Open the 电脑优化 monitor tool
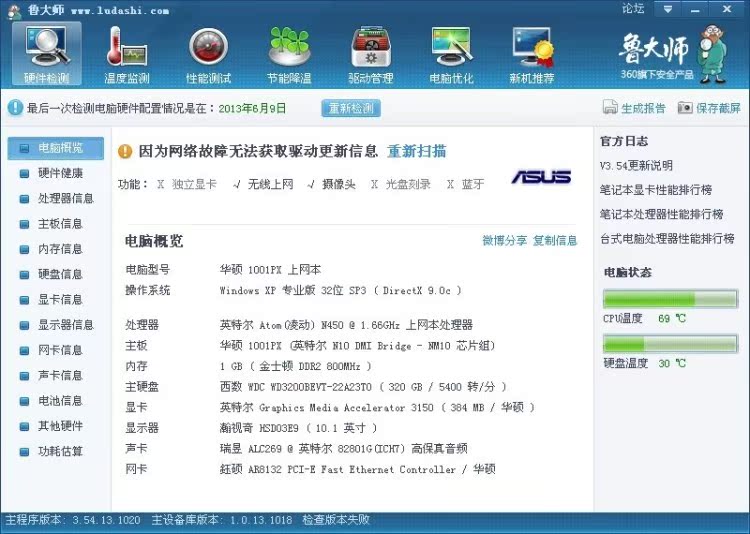Image resolution: width=750 pixels, height=534 pixels. tap(452, 54)
